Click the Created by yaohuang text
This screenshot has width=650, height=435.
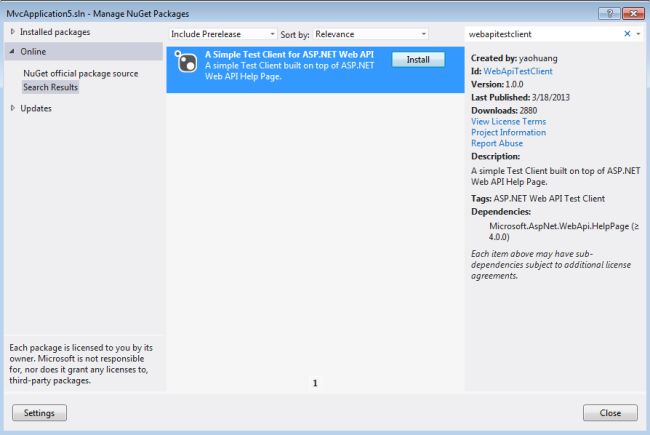[514, 58]
